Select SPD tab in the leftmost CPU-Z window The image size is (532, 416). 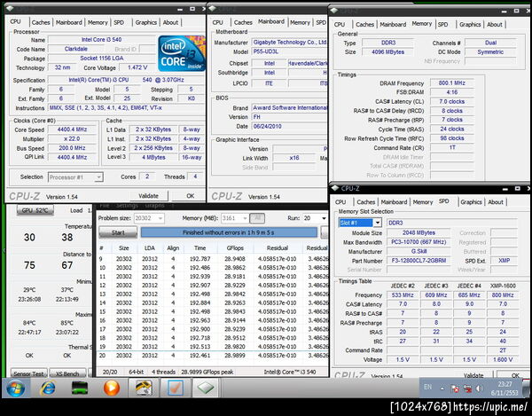119,22
